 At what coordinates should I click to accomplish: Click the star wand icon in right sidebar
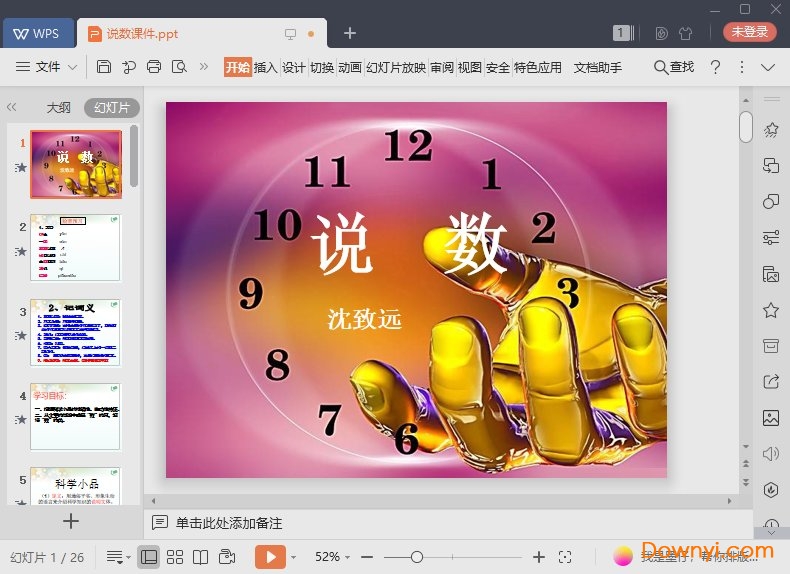771,130
